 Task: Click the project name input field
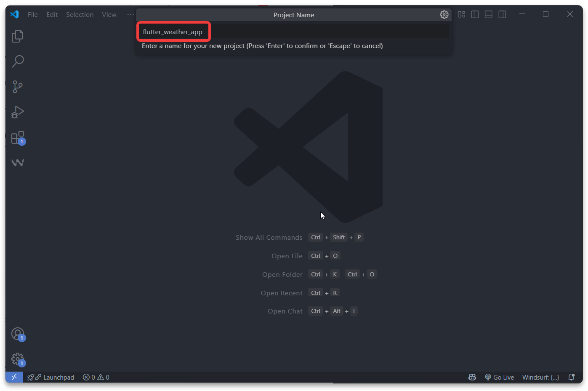(293, 32)
